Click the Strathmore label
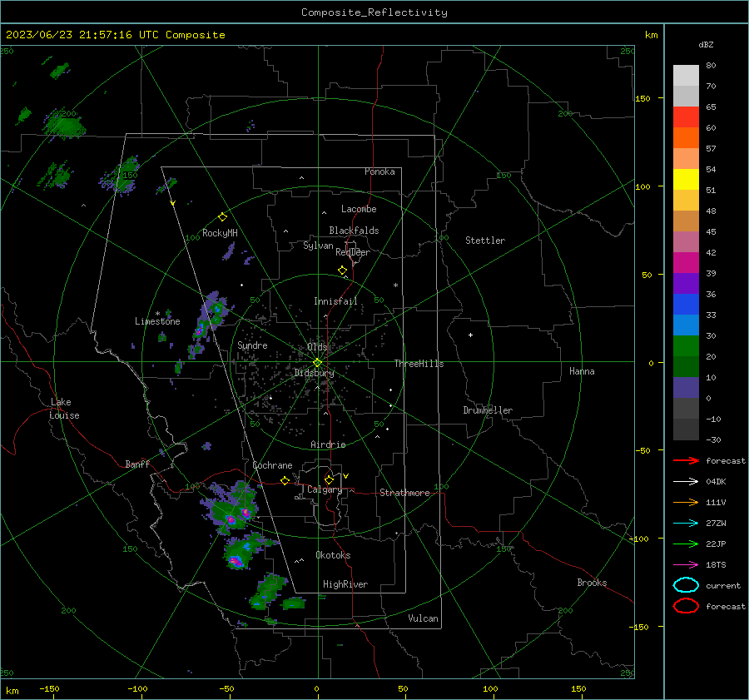This screenshot has height=700, width=749. pos(404,493)
